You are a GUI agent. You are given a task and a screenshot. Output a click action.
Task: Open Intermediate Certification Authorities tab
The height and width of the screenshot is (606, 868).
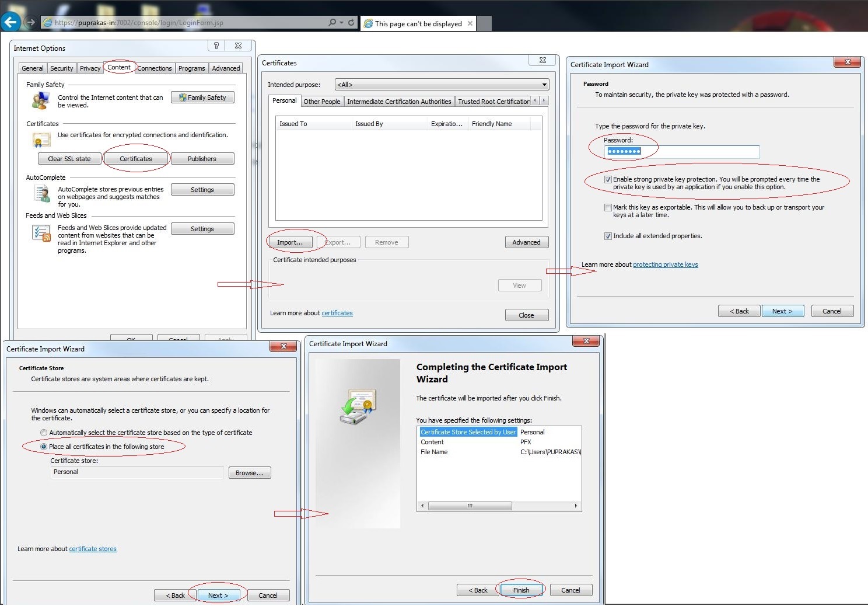coord(399,102)
